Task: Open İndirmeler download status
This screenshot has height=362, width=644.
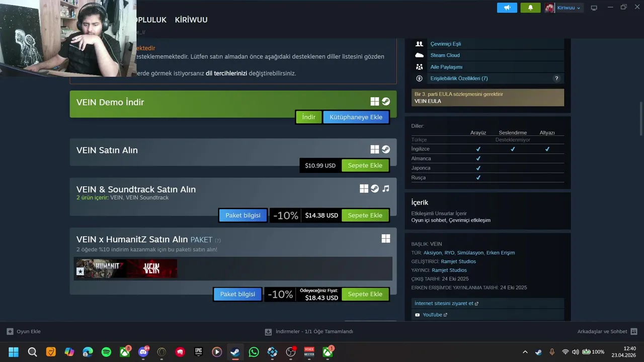Action: coord(309,331)
